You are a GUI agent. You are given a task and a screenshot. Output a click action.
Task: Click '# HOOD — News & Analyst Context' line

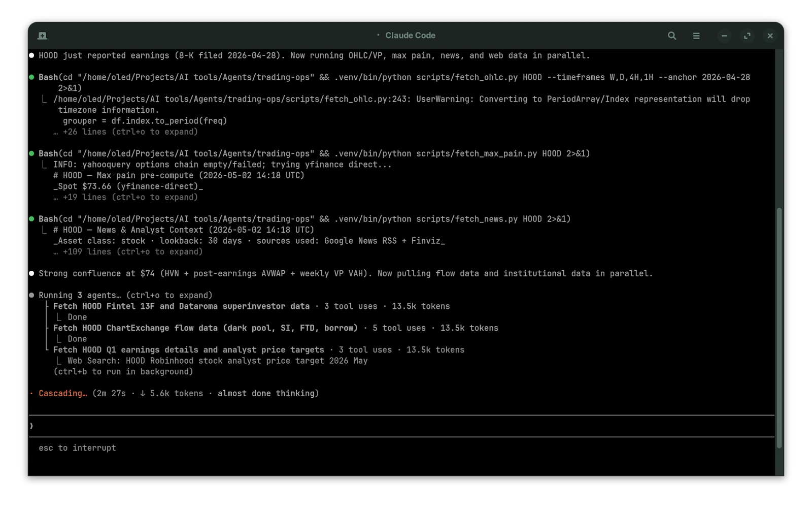tap(184, 230)
